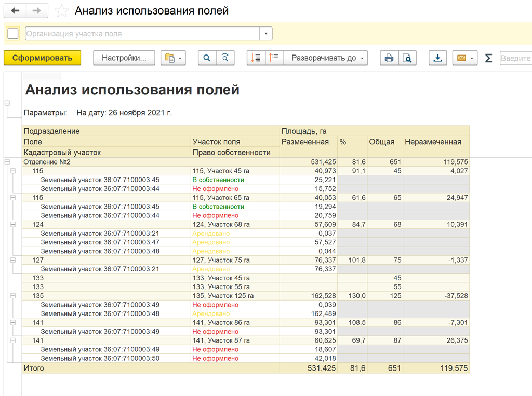Viewport: 532px width, 396px height.
Task: Click the forward navigation arrow
Action: (x=37, y=11)
